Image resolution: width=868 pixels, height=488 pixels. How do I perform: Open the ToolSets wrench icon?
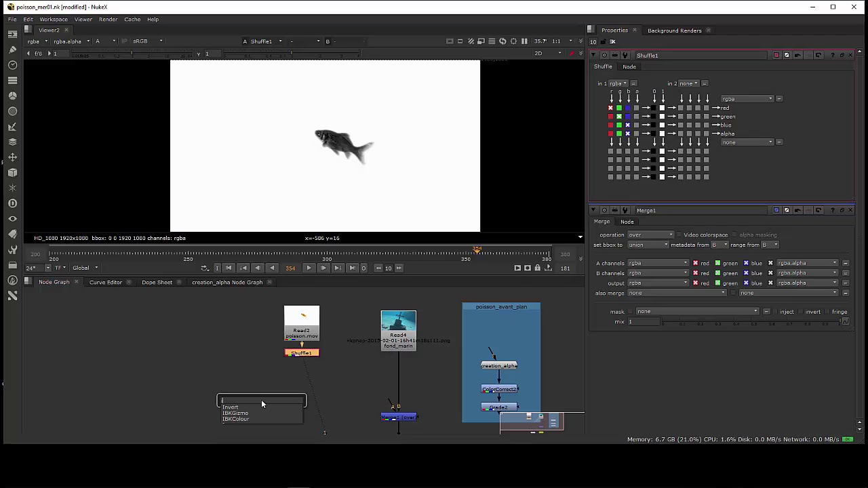coord(12,249)
